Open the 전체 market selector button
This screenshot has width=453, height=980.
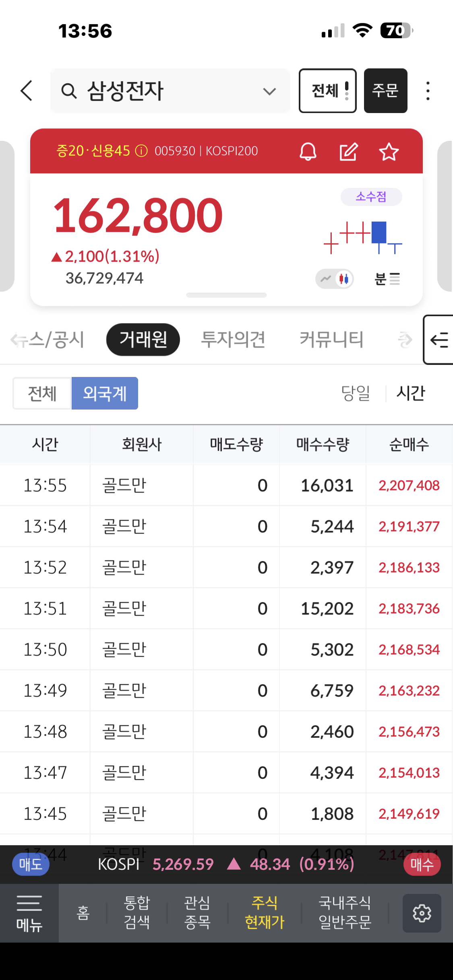(327, 91)
